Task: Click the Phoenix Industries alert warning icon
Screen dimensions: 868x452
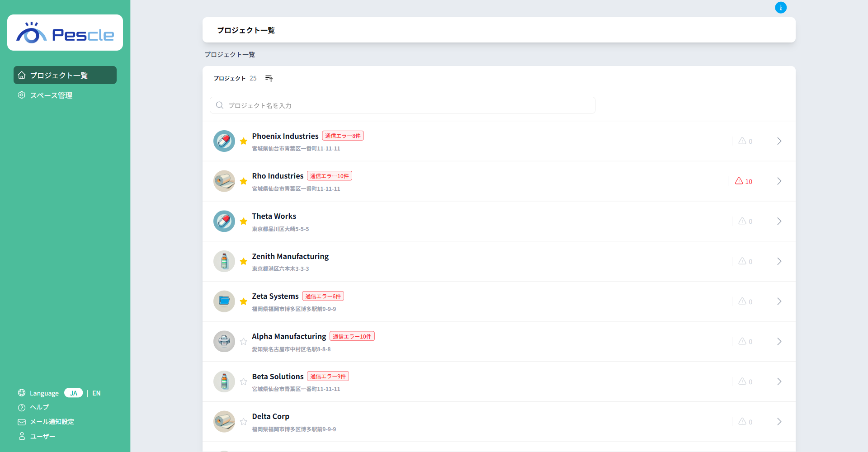Action: pos(742,141)
